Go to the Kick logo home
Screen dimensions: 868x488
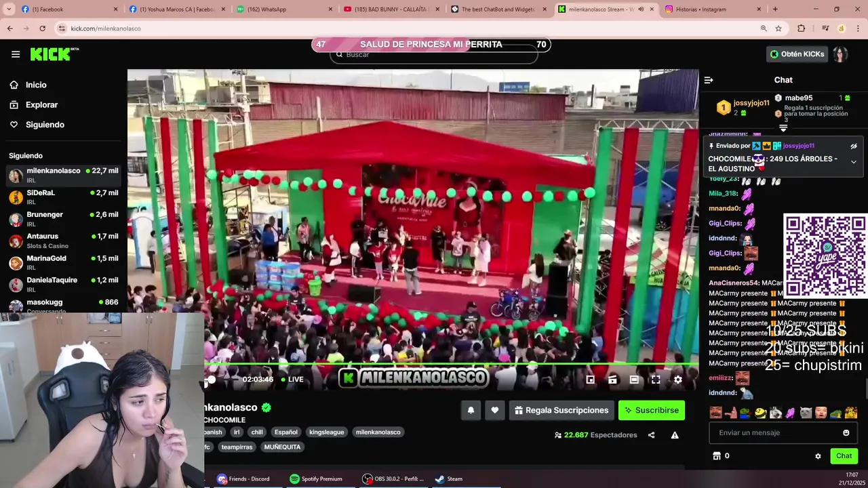coord(54,54)
